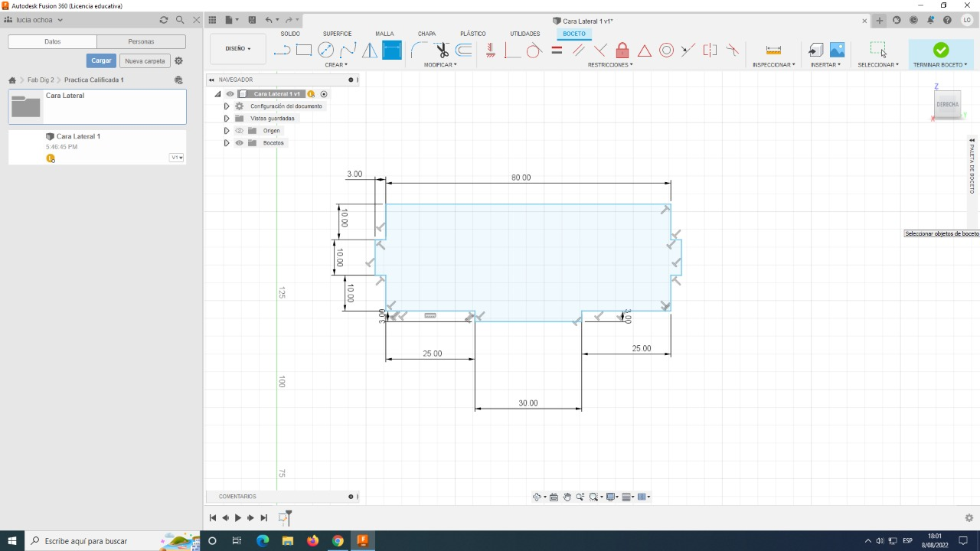The image size is (980, 551).
Task: Click the Insert derive icon
Action: click(815, 51)
